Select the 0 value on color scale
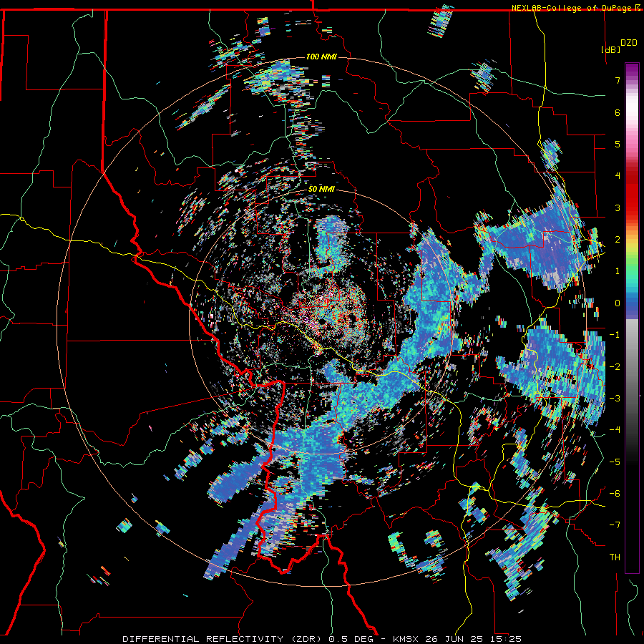 618,303
